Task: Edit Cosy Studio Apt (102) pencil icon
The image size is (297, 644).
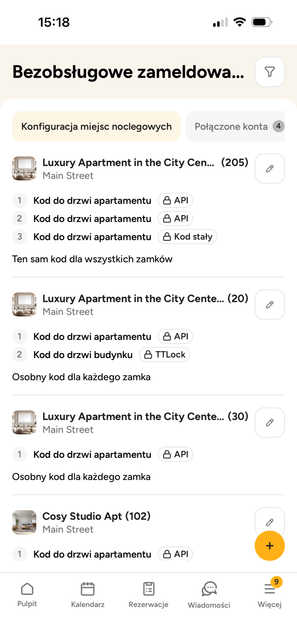Action: pyautogui.click(x=269, y=522)
